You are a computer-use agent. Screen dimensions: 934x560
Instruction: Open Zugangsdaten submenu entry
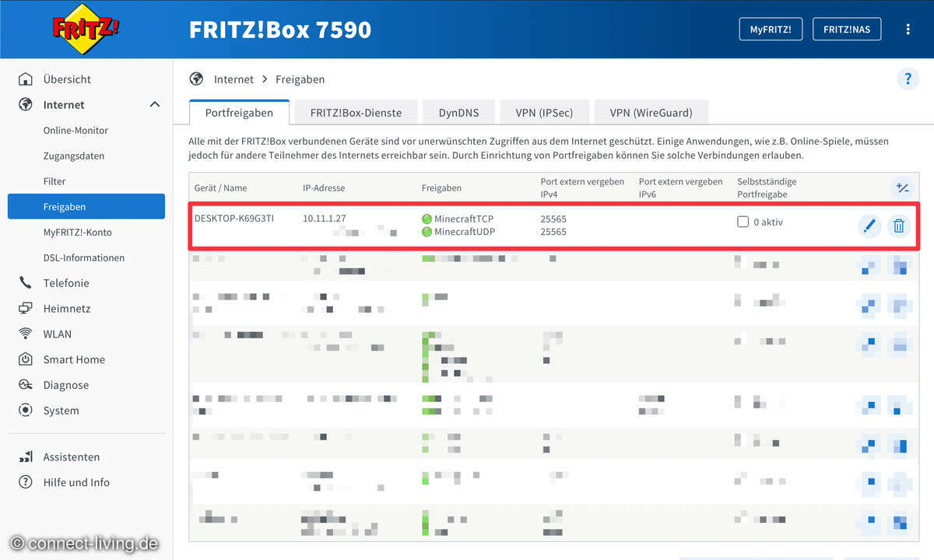click(74, 156)
